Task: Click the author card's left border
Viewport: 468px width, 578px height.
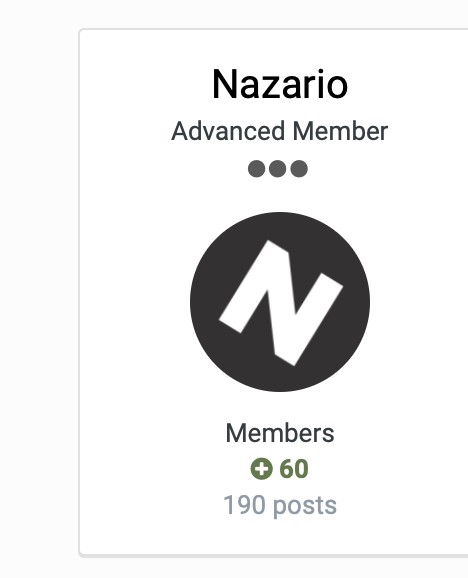Action: click(x=80, y=291)
